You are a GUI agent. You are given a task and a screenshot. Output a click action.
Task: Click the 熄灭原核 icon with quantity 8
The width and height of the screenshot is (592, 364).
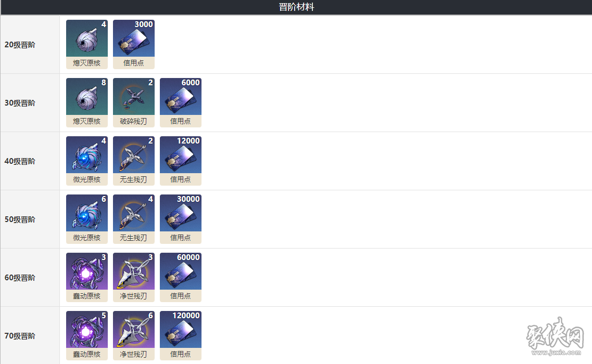[x=87, y=102]
